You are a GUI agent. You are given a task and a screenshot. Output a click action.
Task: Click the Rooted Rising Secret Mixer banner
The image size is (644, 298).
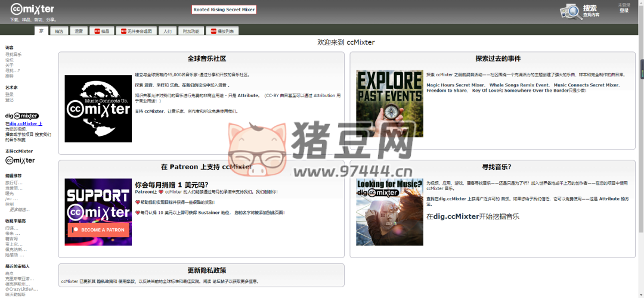[224, 10]
